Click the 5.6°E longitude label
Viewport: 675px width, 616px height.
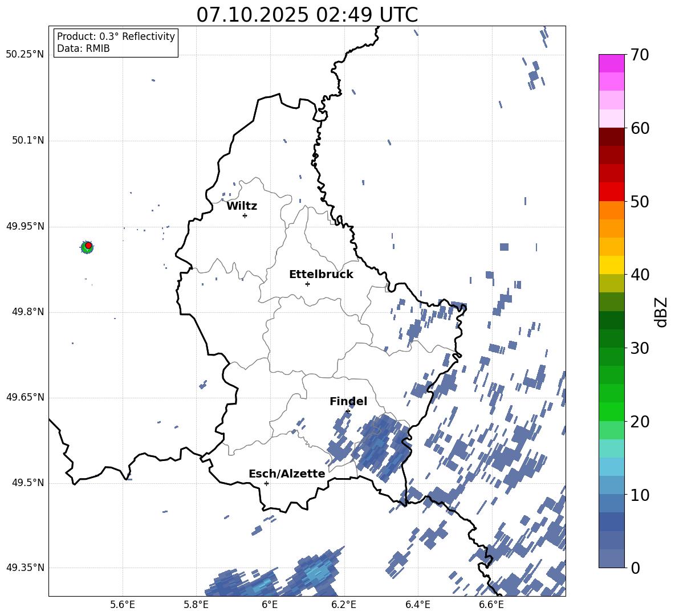click(123, 605)
